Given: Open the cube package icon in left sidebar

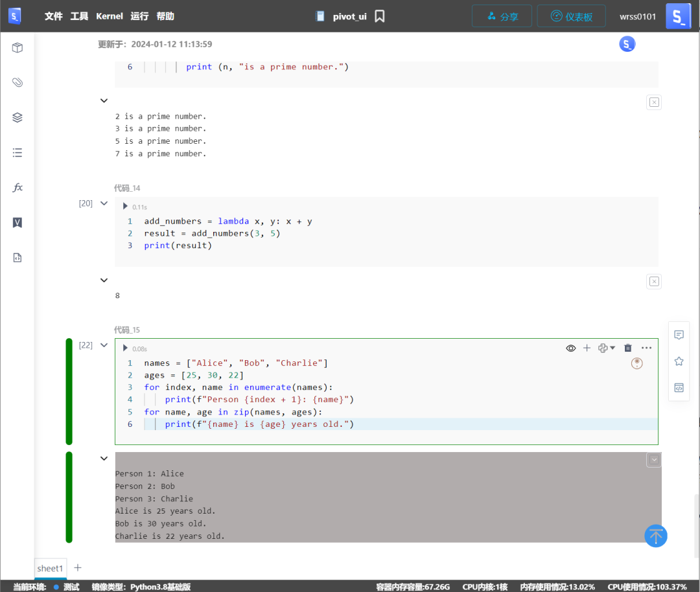Looking at the screenshot, I should (17, 47).
